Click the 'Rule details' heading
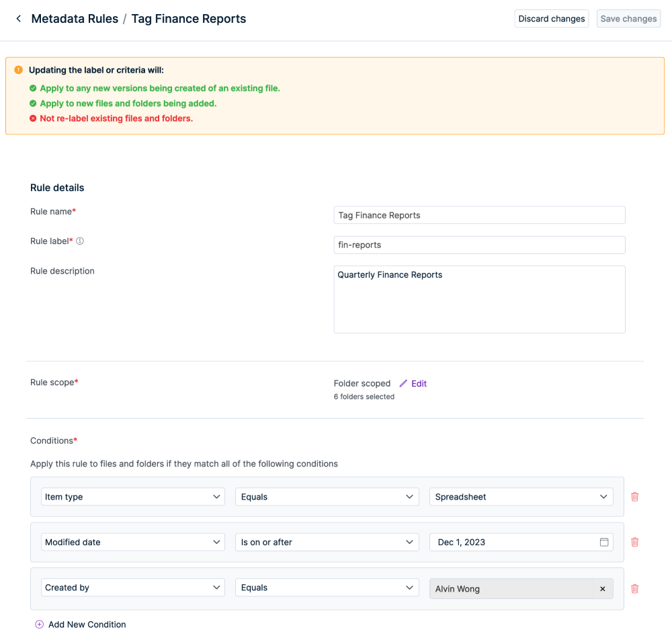Image resolution: width=672 pixels, height=636 pixels. pyautogui.click(x=57, y=188)
